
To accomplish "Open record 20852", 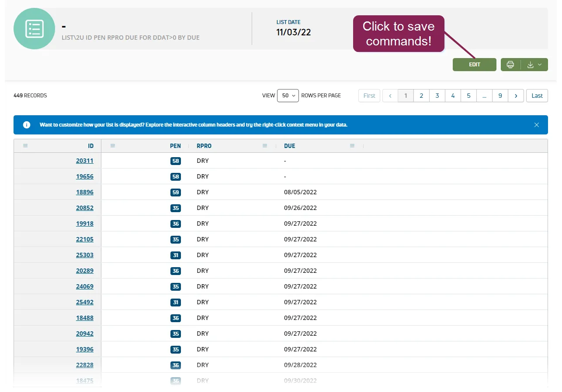I will (x=85, y=208).
